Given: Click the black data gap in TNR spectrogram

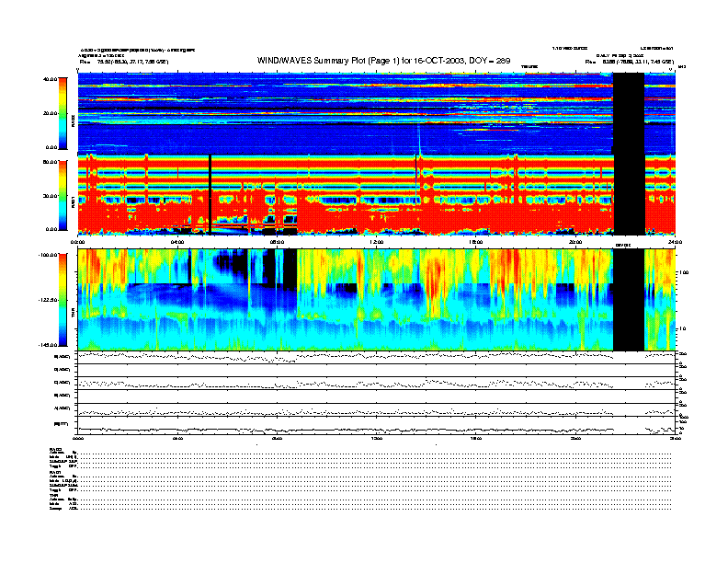Looking at the screenshot, I should 629,300.
